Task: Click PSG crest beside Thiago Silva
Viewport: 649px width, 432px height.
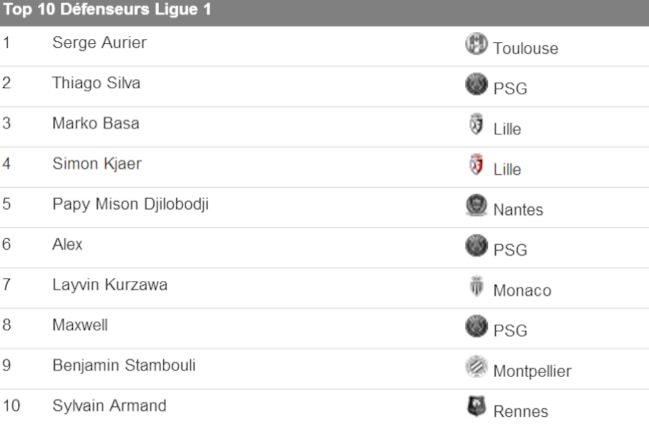Action: point(476,84)
